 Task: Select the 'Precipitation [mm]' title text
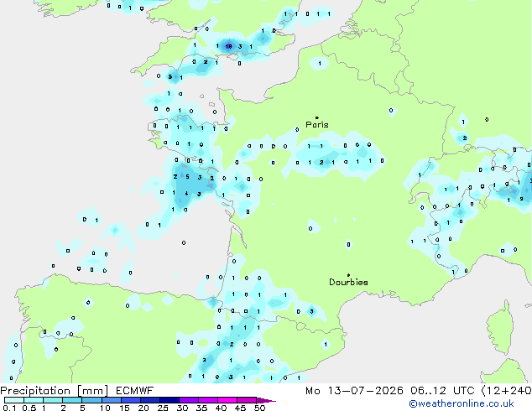click(55, 391)
